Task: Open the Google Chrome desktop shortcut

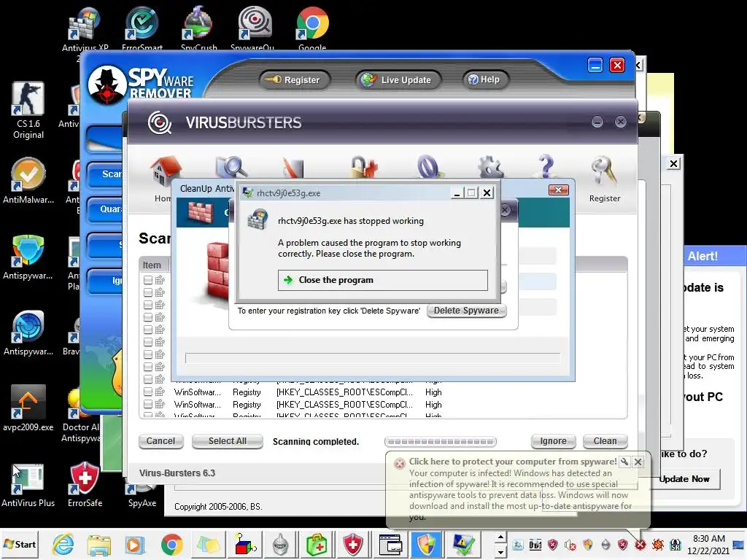Action: pos(312,28)
